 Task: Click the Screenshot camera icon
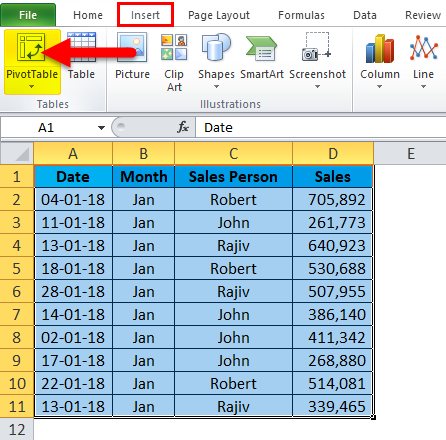(x=317, y=47)
